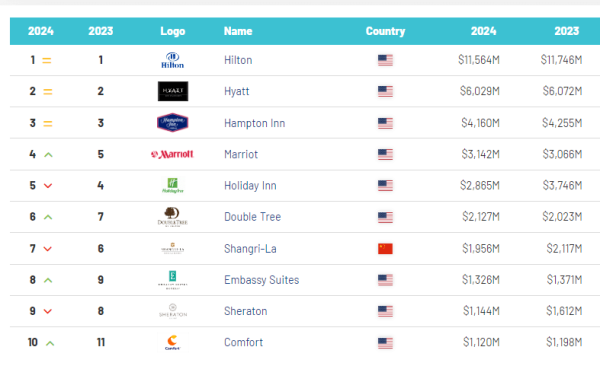Click the US flag in Hilton row
This screenshot has width=600, height=366.
385,60
